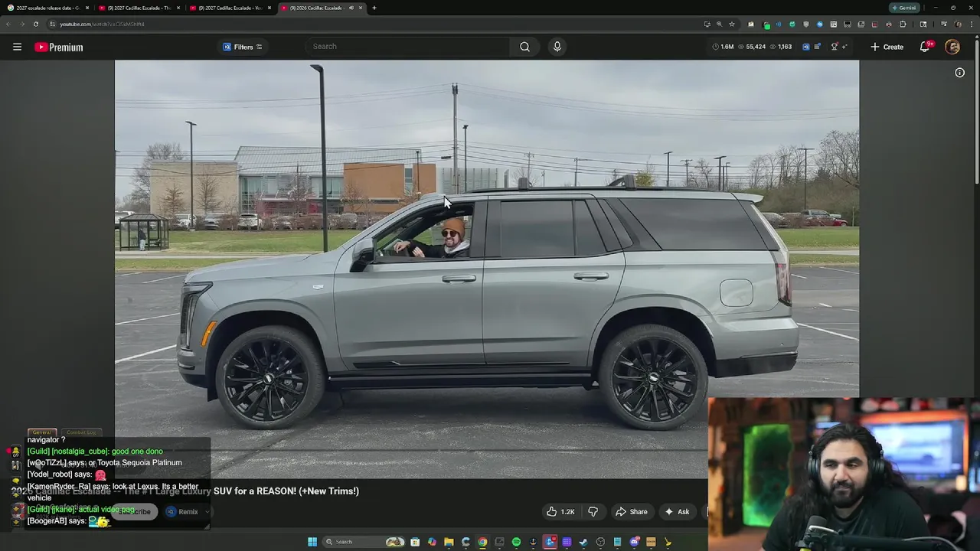Close the '2027 escalade release date' tab
The height and width of the screenshot is (551, 980).
[86, 8]
